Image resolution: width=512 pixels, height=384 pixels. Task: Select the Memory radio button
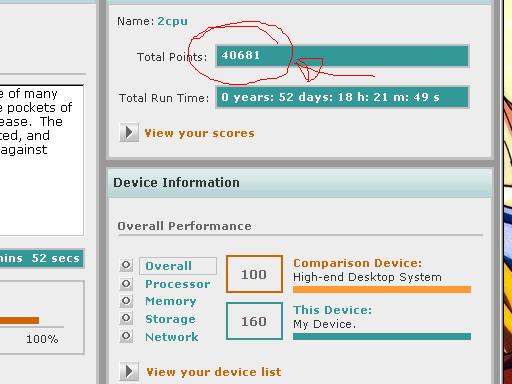(x=126, y=301)
